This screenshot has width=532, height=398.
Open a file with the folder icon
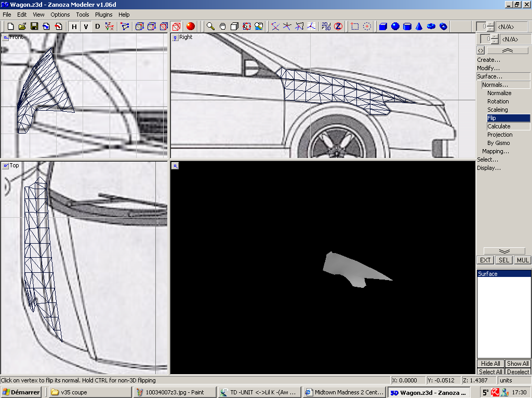(x=22, y=26)
